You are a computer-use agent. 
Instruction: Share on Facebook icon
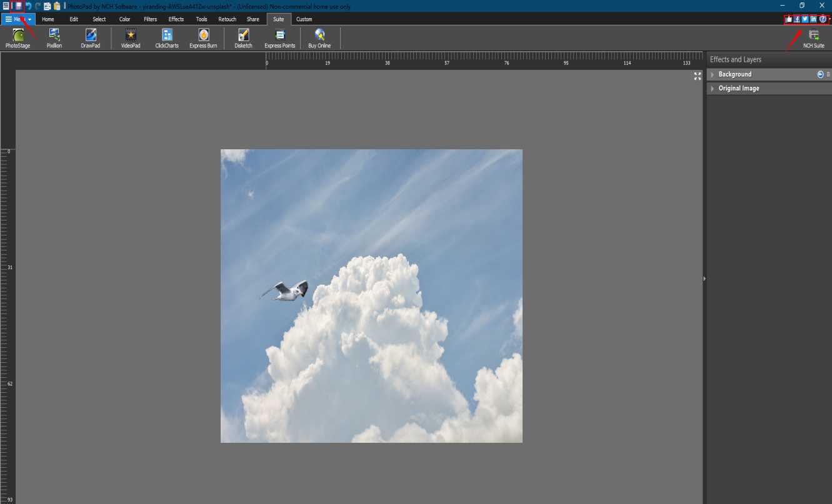[797, 19]
